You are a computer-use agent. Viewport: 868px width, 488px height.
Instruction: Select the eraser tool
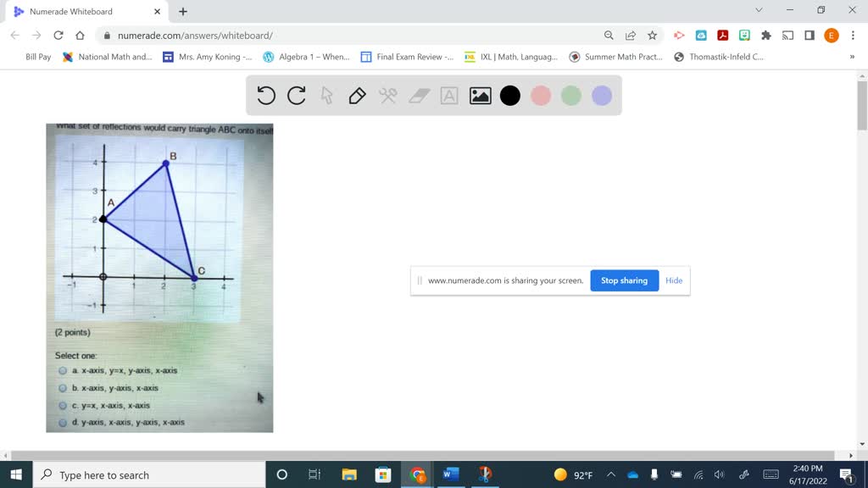[420, 96]
